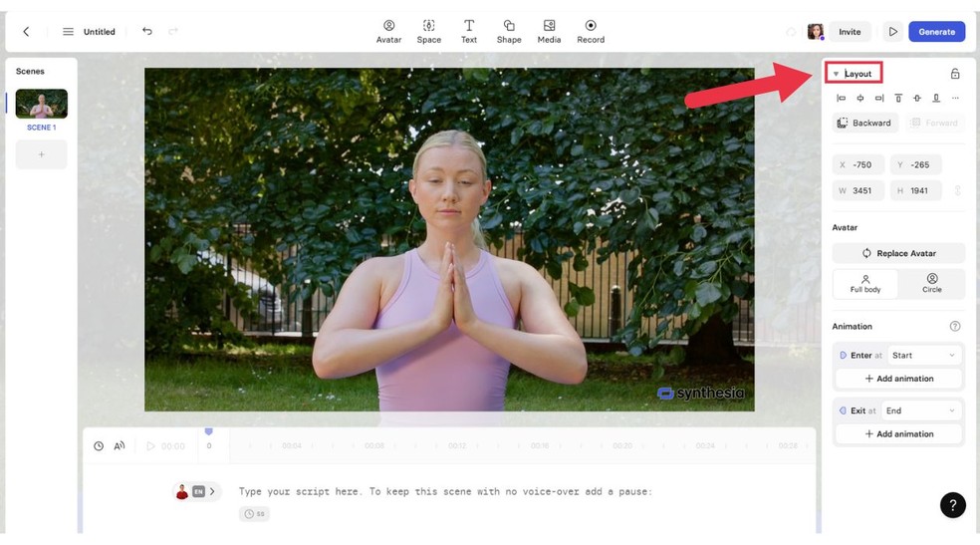Viewport: 980px width, 545px height.
Task: Open the Animation help icon
Action: [955, 326]
